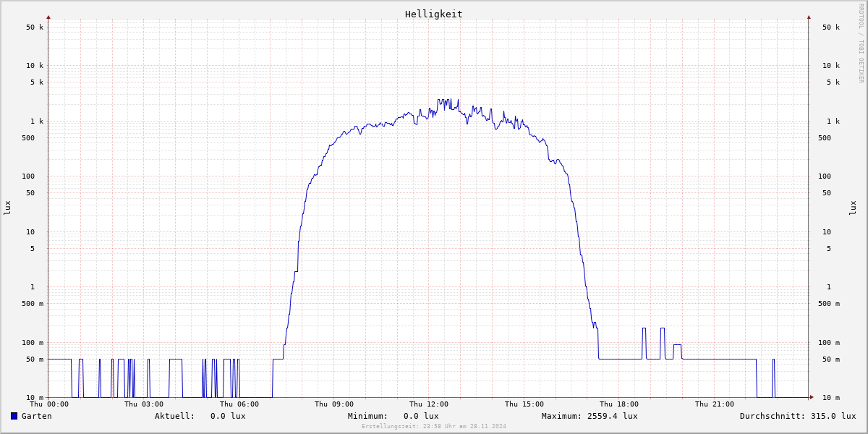Click the 'Thu 06:00' time axis label

click(239, 404)
